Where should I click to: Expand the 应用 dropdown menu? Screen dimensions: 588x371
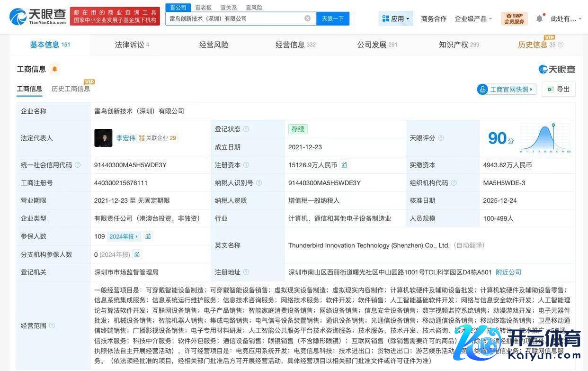(396, 18)
